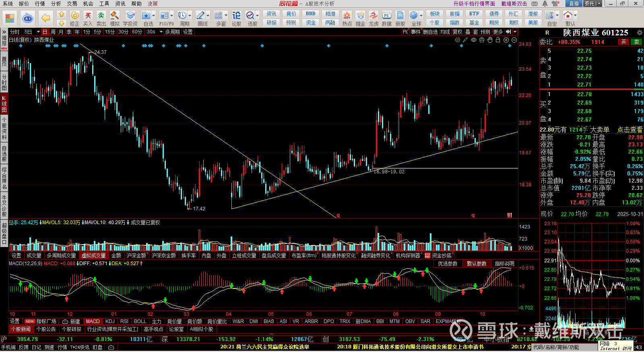Expand the 30s period dropdown arrow

160,32
